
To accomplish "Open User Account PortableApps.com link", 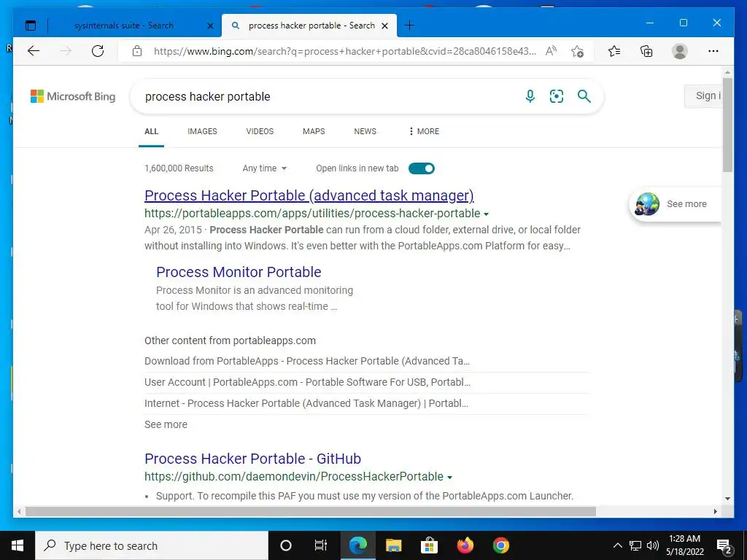I will click(x=307, y=382).
